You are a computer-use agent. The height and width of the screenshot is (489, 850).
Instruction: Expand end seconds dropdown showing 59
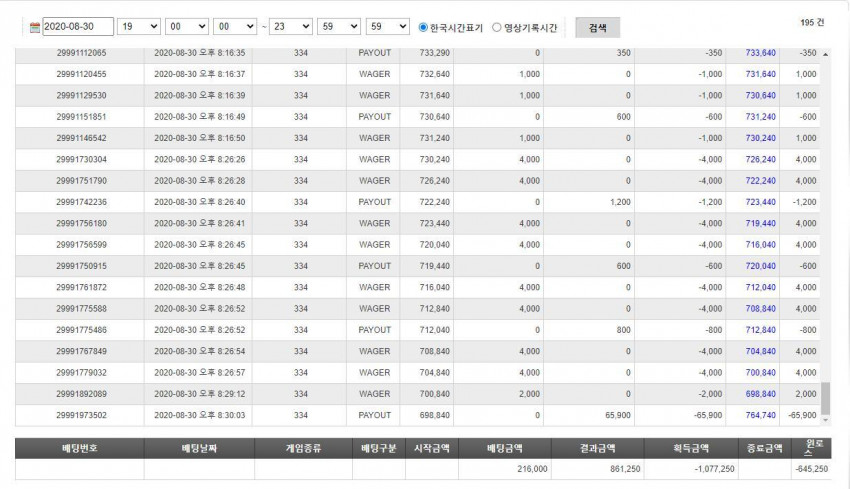[388, 27]
